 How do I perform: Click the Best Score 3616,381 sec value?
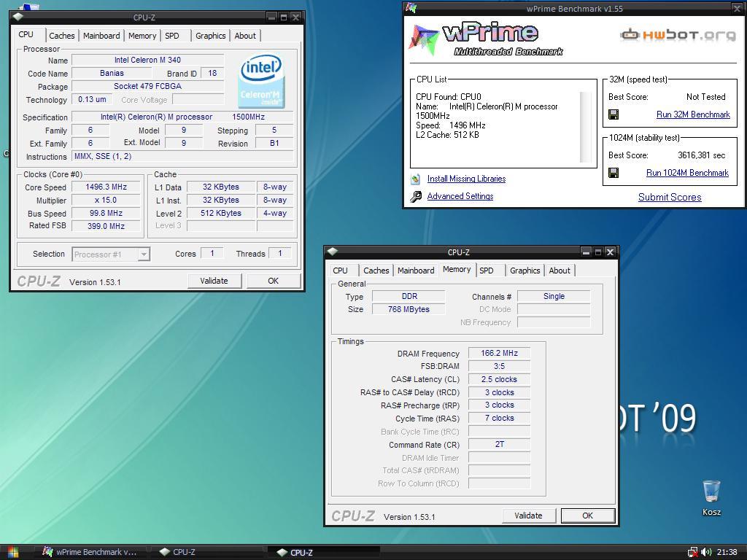701,155
